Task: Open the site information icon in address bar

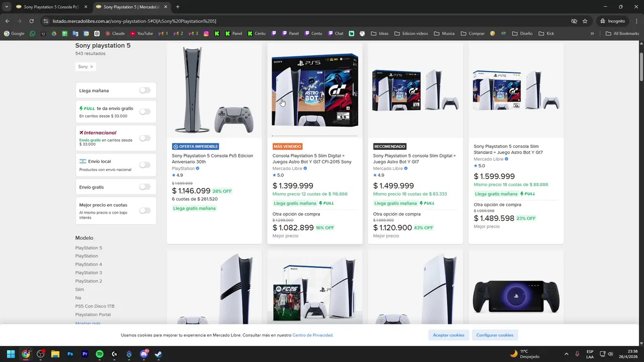Action: [x=46, y=21]
